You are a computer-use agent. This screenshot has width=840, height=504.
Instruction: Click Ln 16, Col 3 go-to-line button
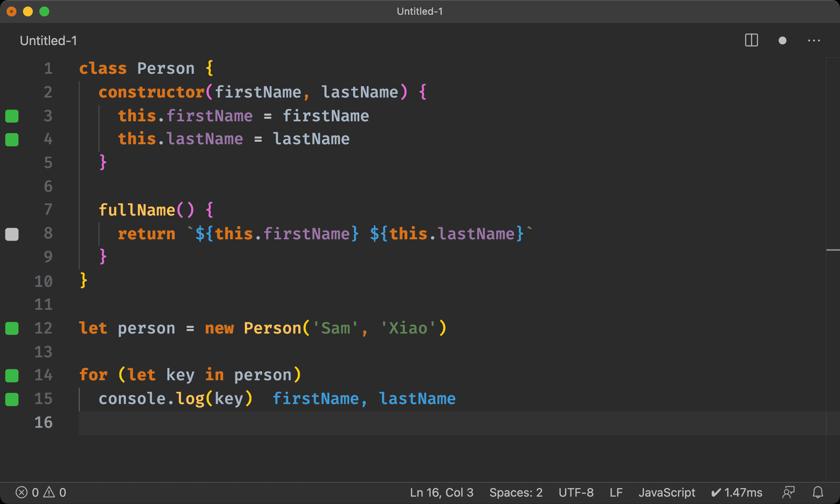click(441, 492)
